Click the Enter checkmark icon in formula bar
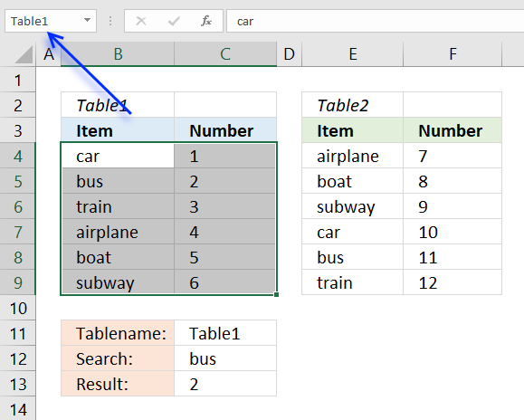 174,22
